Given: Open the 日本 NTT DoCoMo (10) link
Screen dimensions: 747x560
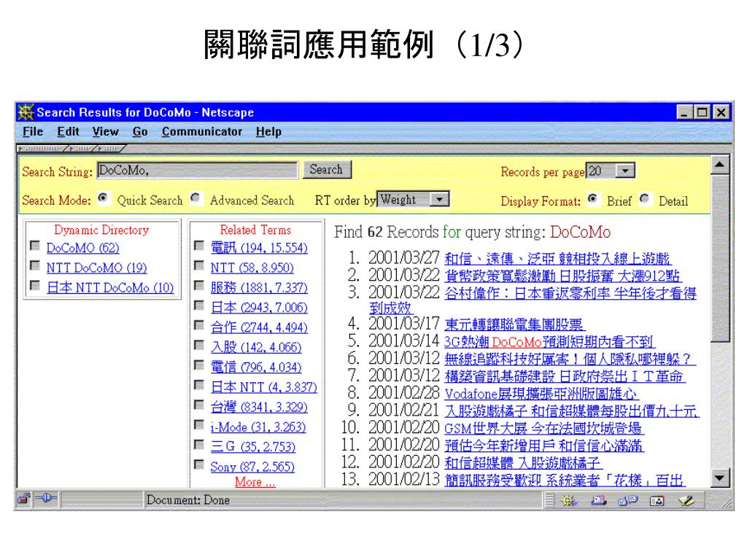Looking at the screenshot, I should click(110, 287).
